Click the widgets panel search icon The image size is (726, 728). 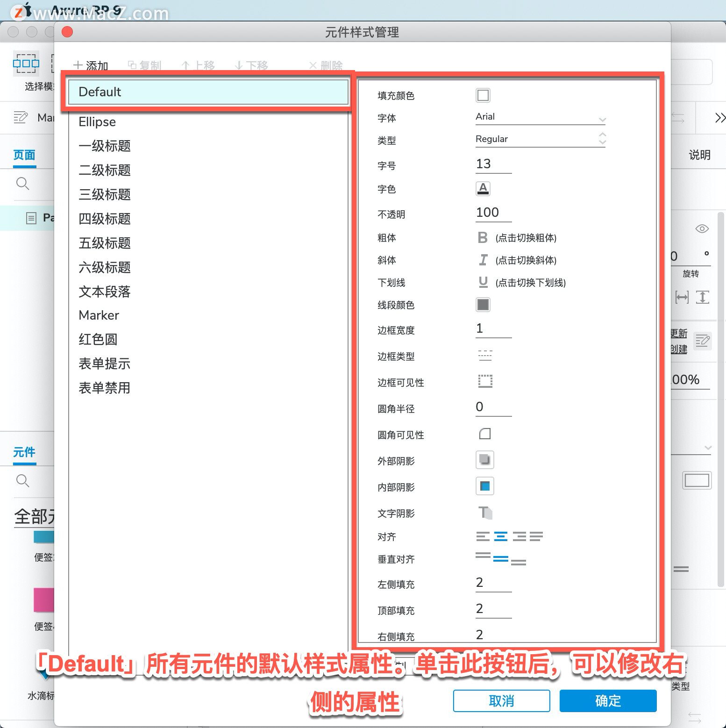(22, 481)
